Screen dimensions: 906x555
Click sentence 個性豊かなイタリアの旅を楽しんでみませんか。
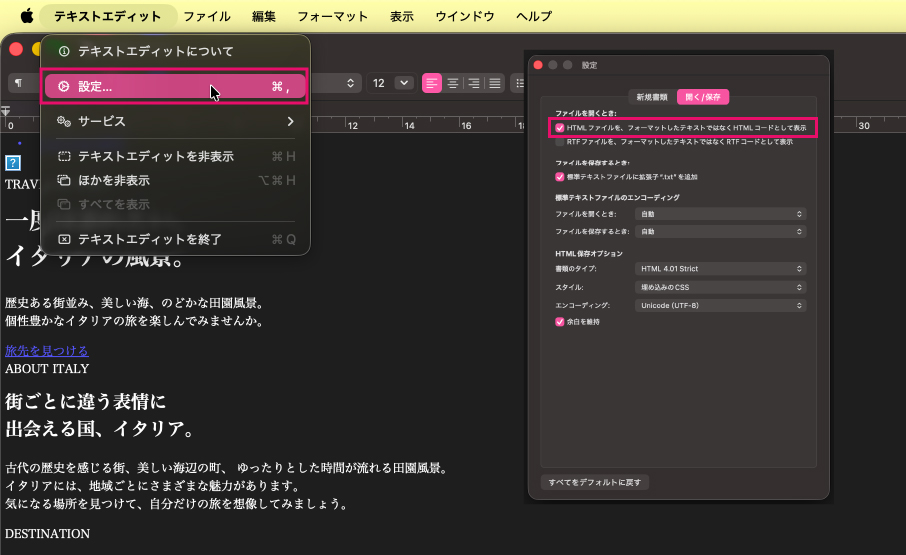coord(136,321)
